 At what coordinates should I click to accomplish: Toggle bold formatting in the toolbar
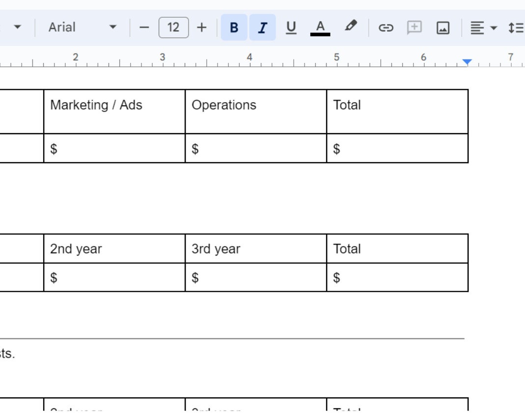coord(234,28)
